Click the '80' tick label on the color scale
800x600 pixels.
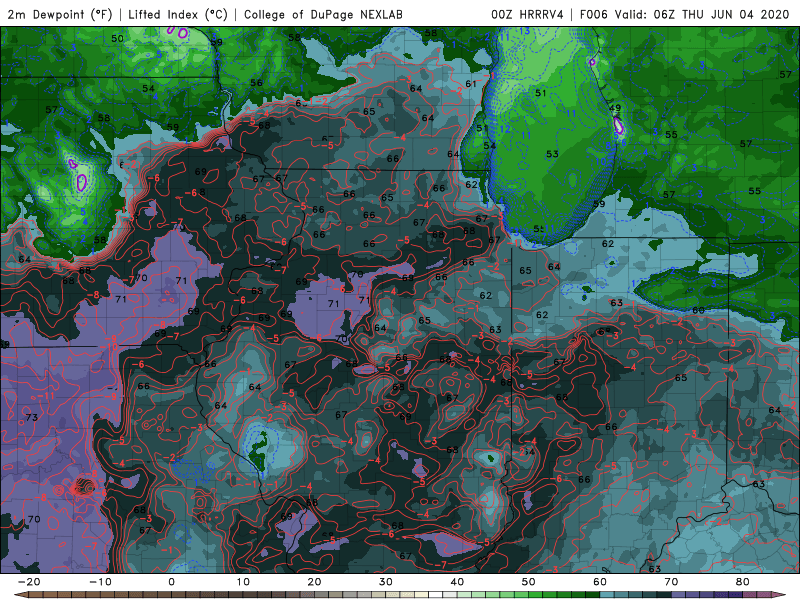click(x=743, y=582)
